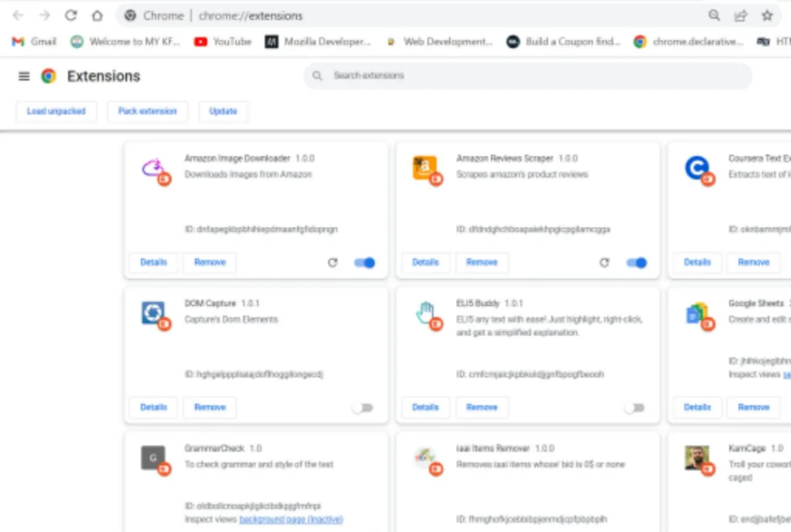The width and height of the screenshot is (791, 532).
Task: Enable the ELI5 Buddy extension toggle
Action: click(x=634, y=407)
